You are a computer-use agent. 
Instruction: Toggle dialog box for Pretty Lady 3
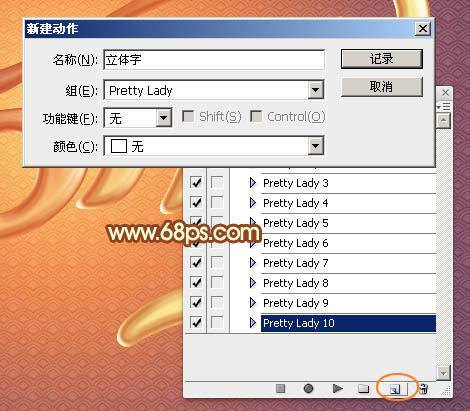[x=217, y=182]
